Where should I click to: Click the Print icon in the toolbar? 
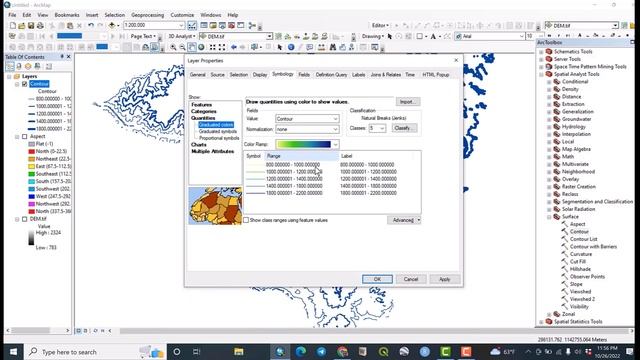pyautogui.click(x=40, y=25)
